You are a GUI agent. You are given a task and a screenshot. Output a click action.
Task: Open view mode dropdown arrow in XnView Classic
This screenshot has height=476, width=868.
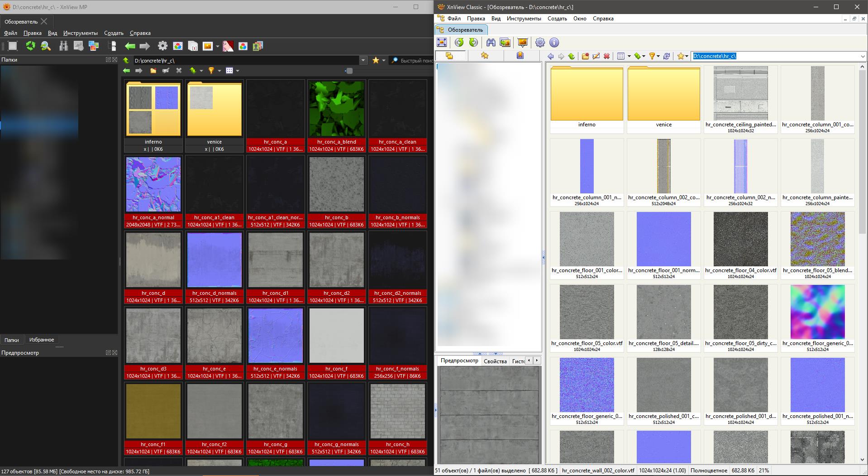629,56
